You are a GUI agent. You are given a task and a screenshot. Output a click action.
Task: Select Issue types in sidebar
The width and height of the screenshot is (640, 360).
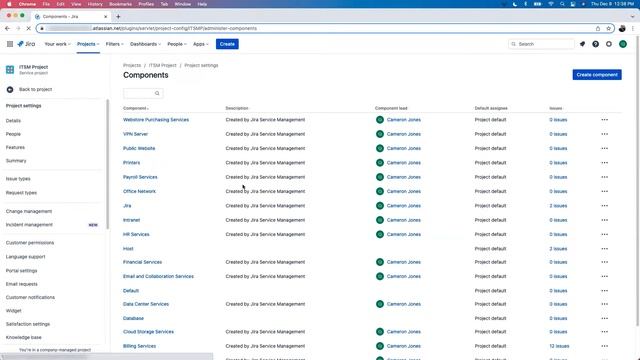tap(18, 179)
